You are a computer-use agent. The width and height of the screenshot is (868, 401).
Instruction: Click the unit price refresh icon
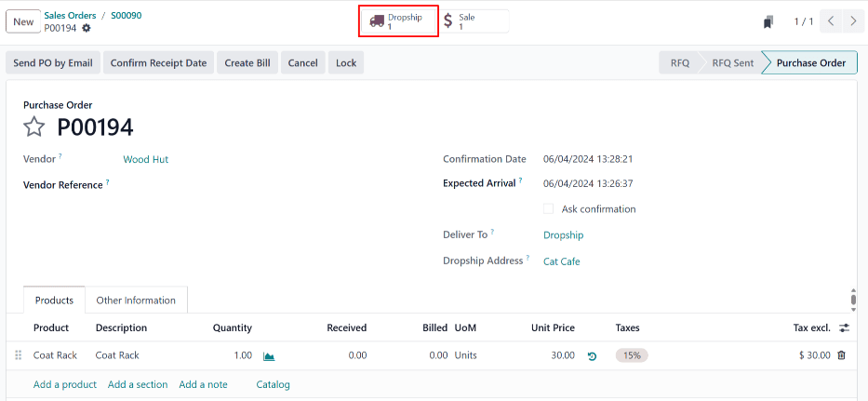592,355
